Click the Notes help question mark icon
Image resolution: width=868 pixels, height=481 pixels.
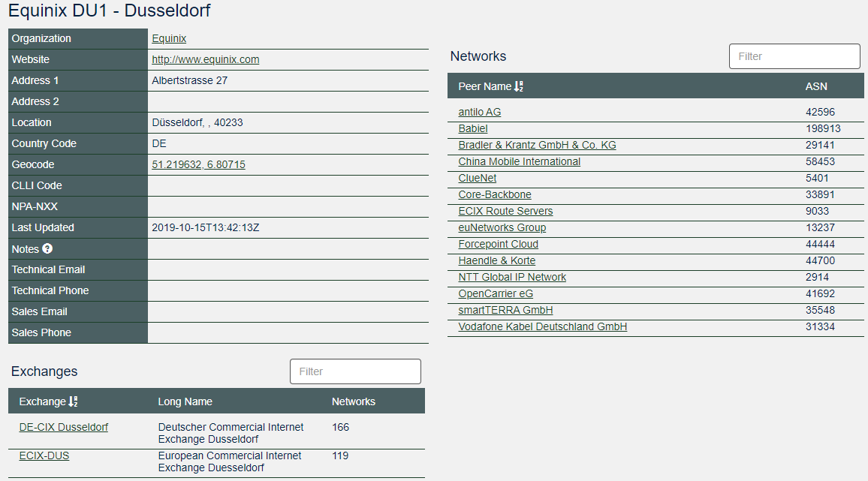pos(47,248)
